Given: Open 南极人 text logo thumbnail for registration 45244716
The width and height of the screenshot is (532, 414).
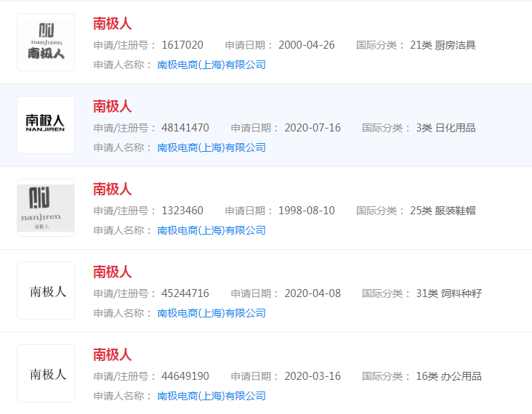Looking at the screenshot, I should coord(46,291).
